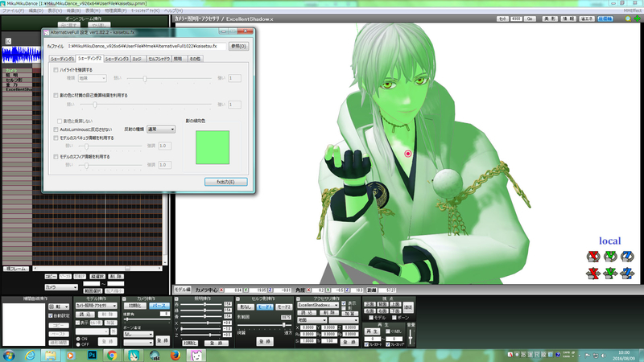Image resolution: width=644 pixels, height=362 pixels.
Task: Click the 参照(O) browse button
Action: click(x=238, y=47)
